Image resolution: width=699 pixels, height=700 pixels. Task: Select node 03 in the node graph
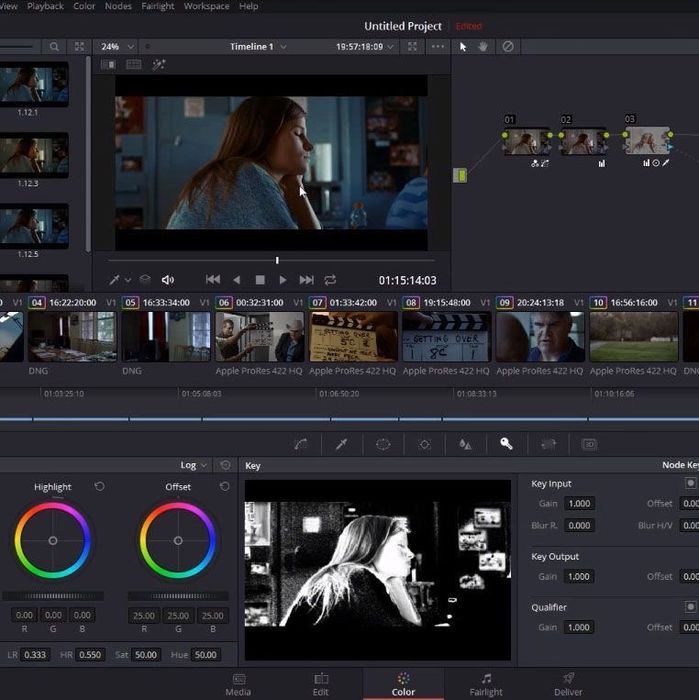647,141
